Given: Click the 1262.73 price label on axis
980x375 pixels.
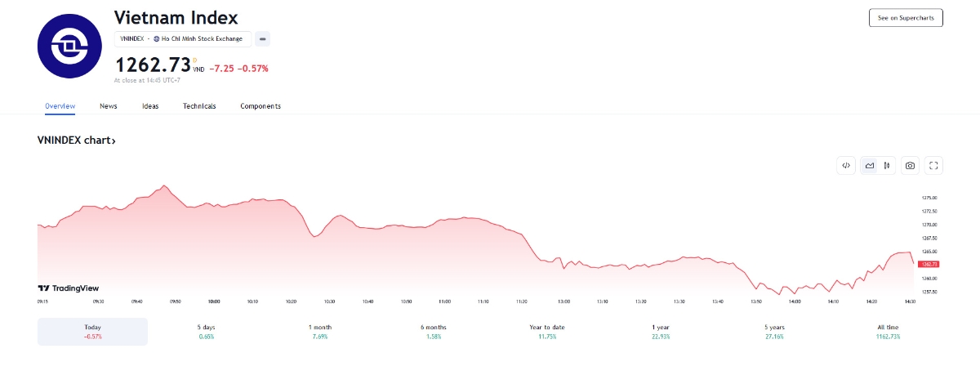Looking at the screenshot, I should [929, 264].
